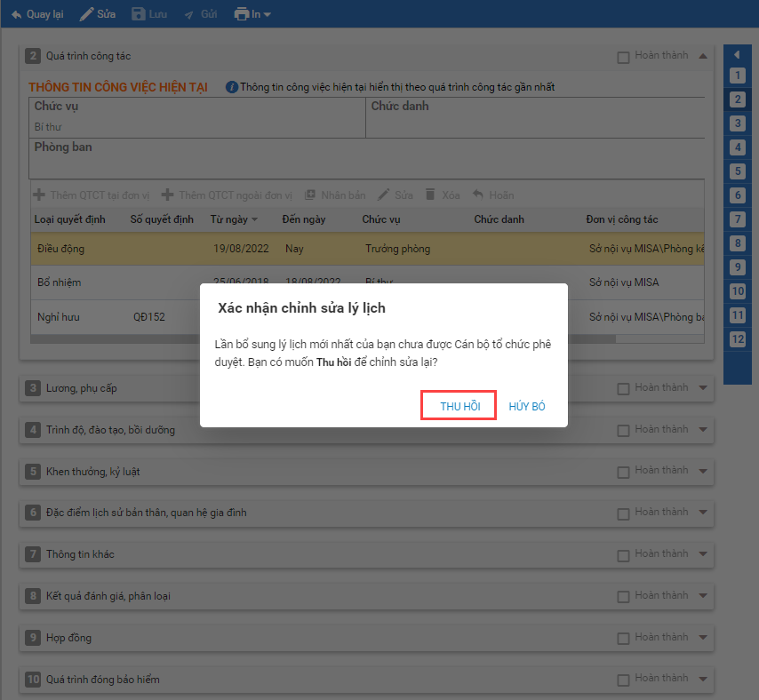Open the In print dropdown
Viewport: 759px width, 700px height.
[253, 14]
